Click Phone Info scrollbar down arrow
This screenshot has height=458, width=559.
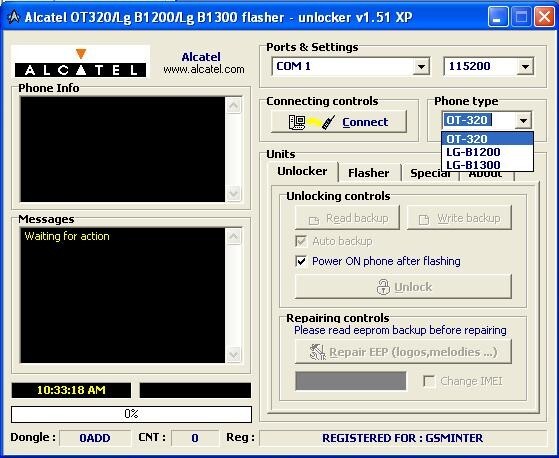(234, 194)
